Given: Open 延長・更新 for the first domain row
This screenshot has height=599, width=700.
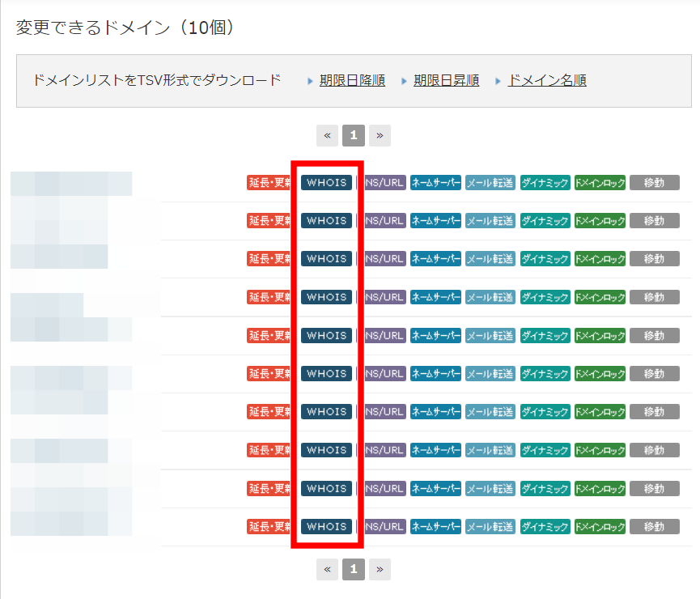Looking at the screenshot, I should point(269,183).
